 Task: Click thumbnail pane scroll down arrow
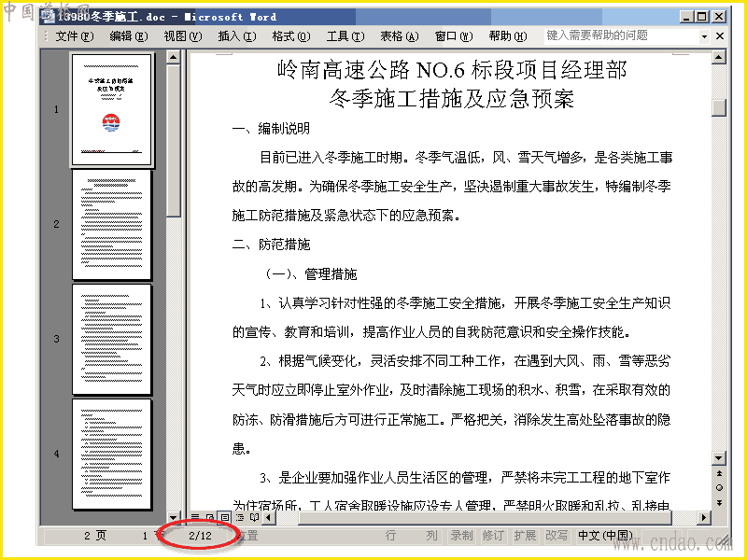[x=174, y=517]
